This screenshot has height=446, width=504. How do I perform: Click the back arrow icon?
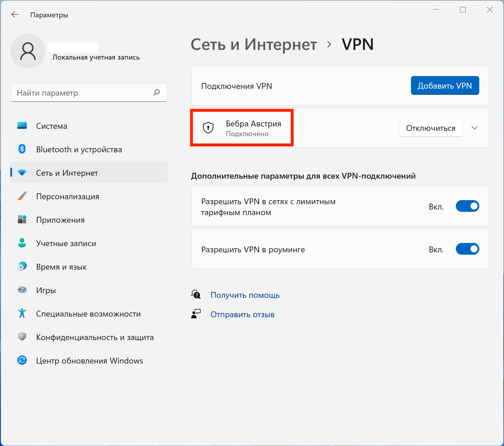tap(15, 15)
